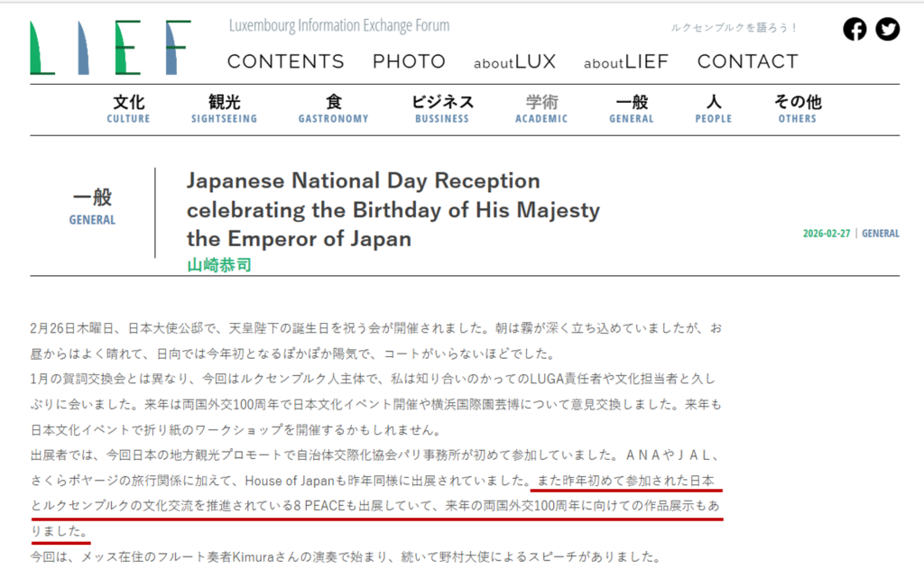Open the 一般 GENERAL category tab
Screen dimensions: 924x588
632,109
